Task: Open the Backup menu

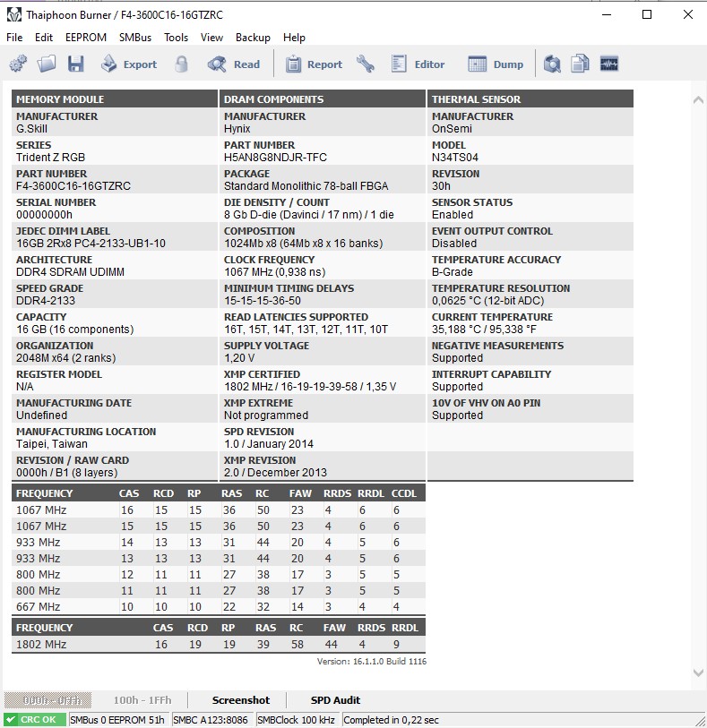Action: tap(253, 38)
